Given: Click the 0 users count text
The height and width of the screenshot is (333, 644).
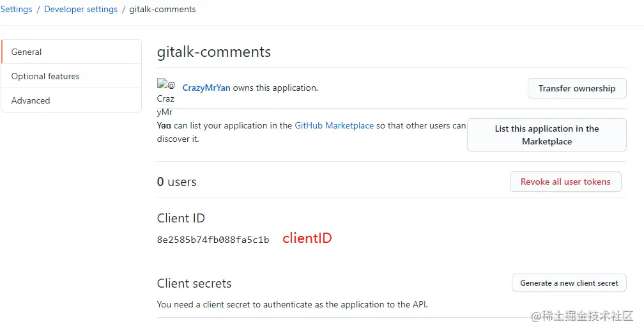Looking at the screenshot, I should pos(177,182).
